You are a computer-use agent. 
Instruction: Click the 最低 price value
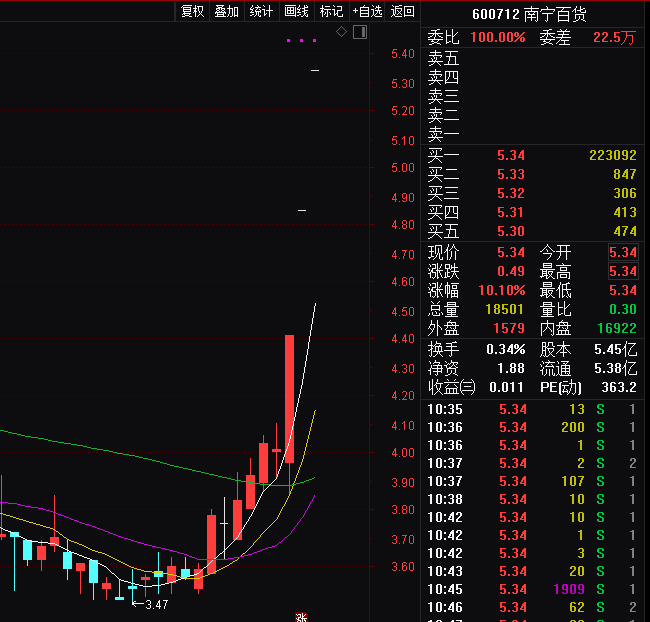[x=623, y=290]
